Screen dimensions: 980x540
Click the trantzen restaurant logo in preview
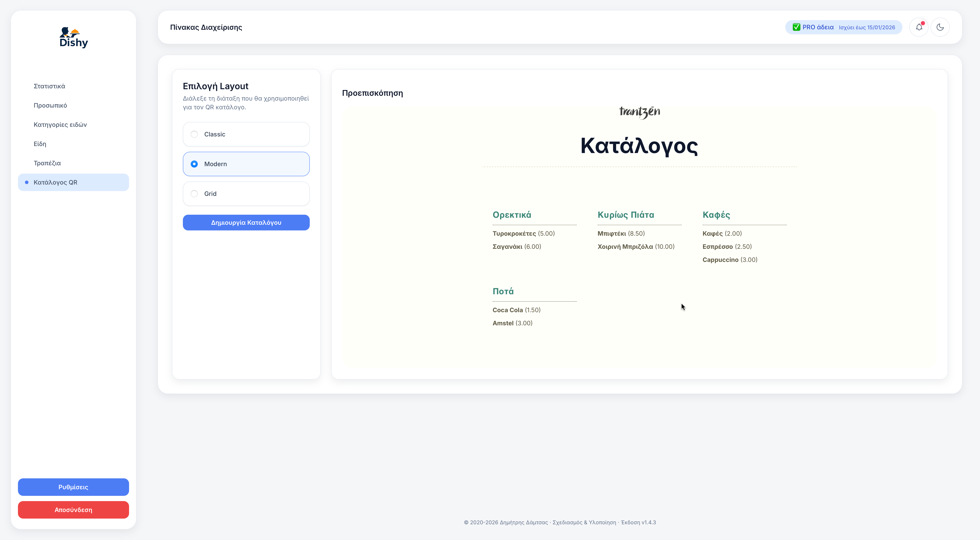click(639, 112)
